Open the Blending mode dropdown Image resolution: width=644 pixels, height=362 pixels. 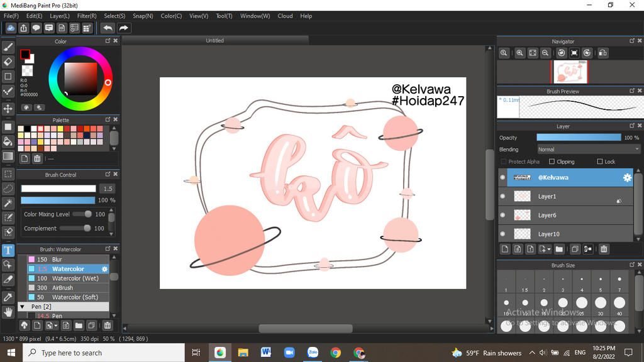tap(589, 150)
